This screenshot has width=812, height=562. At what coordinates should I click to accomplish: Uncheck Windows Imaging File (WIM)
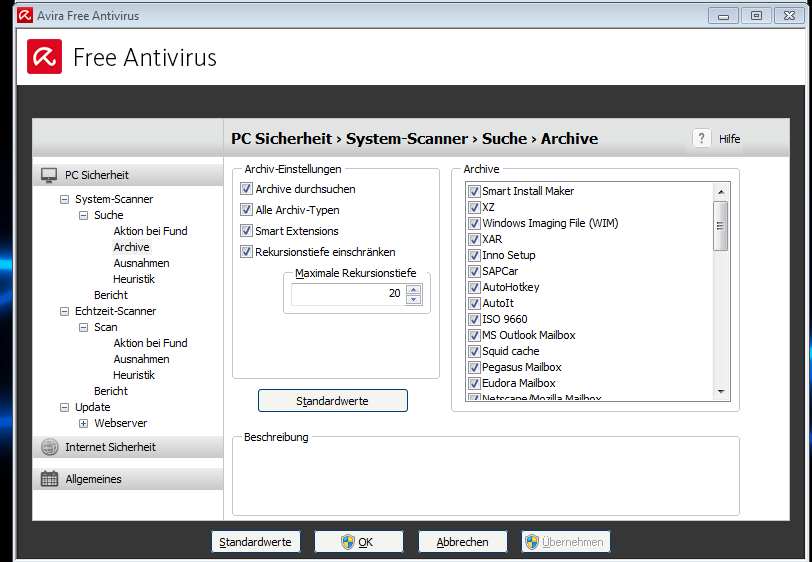(474, 223)
